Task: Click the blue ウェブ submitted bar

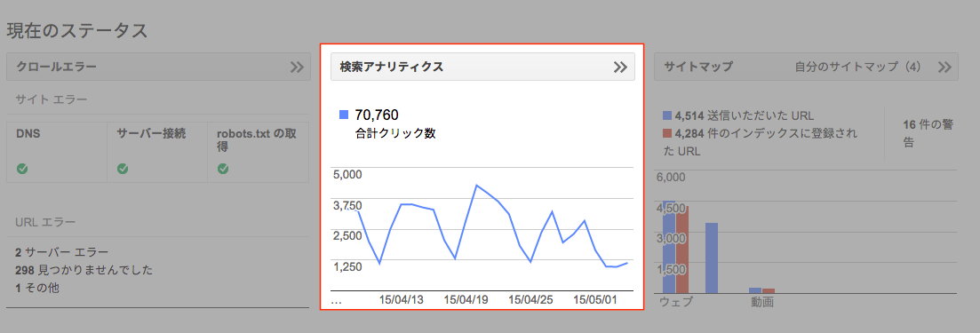Action: [x=669, y=247]
